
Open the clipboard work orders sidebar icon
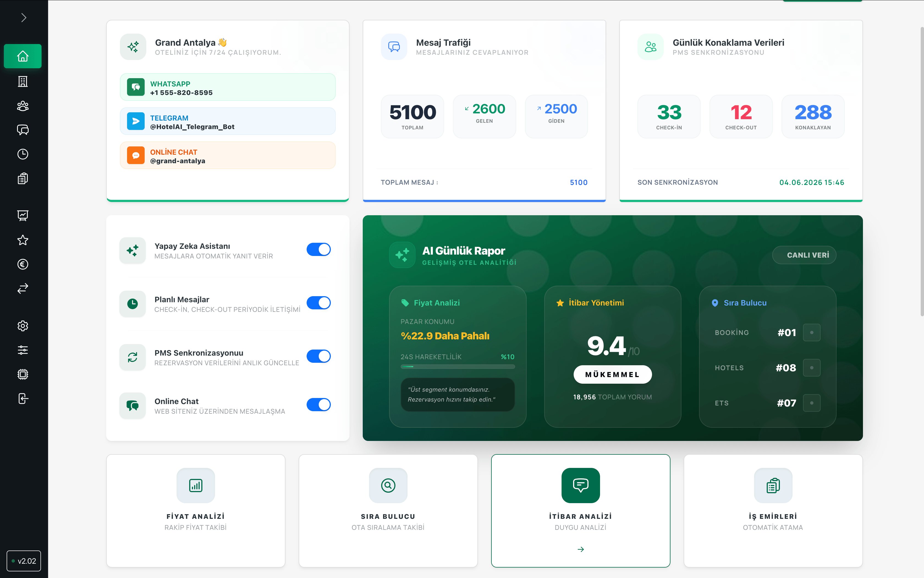(23, 179)
